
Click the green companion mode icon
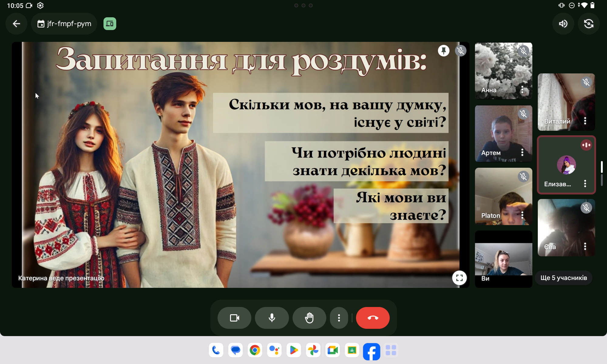pyautogui.click(x=110, y=24)
